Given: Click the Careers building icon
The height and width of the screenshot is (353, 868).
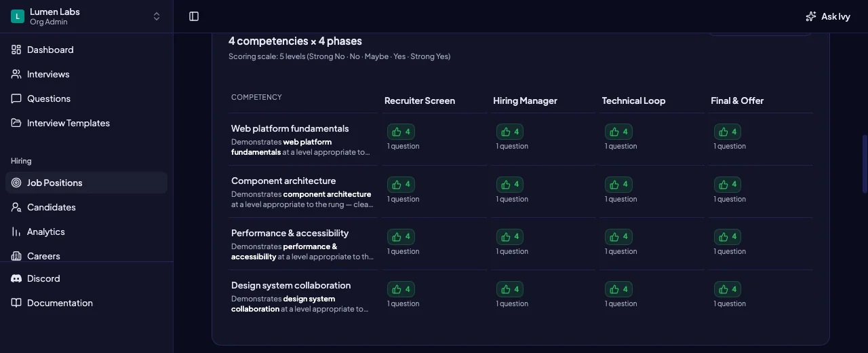Looking at the screenshot, I should click(x=16, y=256).
